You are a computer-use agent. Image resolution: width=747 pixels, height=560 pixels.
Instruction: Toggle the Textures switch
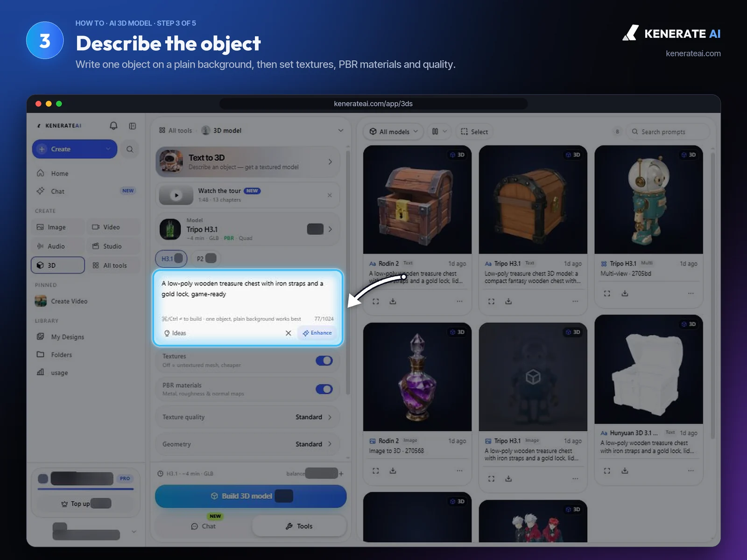[324, 361]
